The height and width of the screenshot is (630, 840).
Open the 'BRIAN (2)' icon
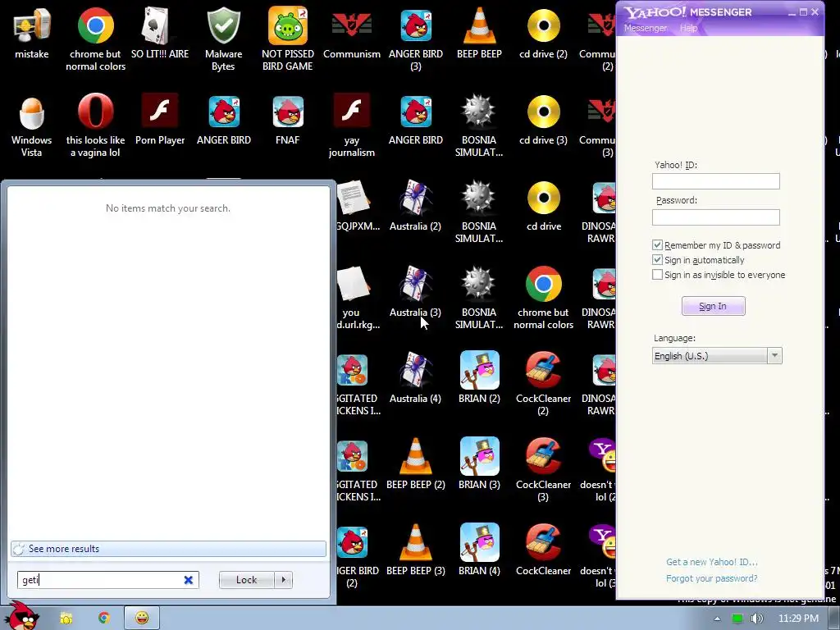[x=479, y=379]
